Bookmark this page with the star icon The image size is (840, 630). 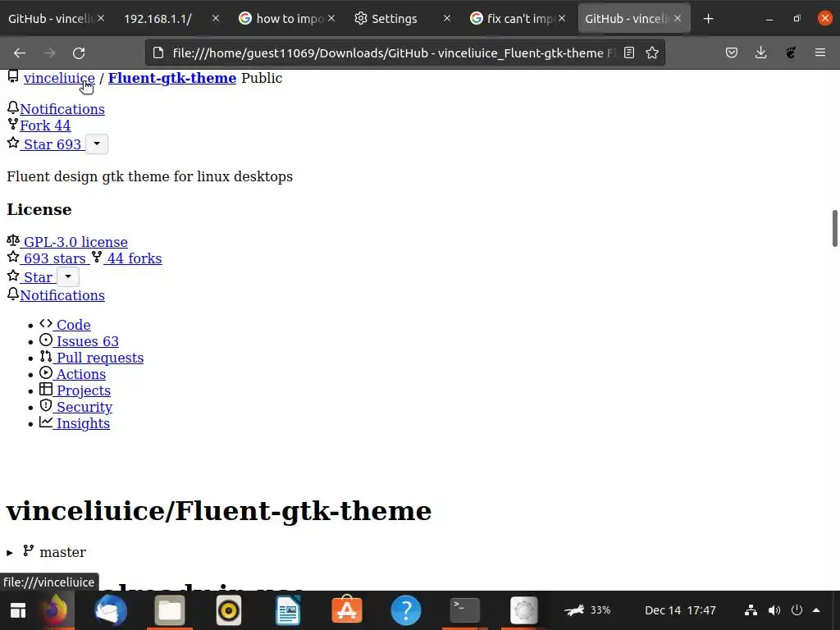(652, 52)
